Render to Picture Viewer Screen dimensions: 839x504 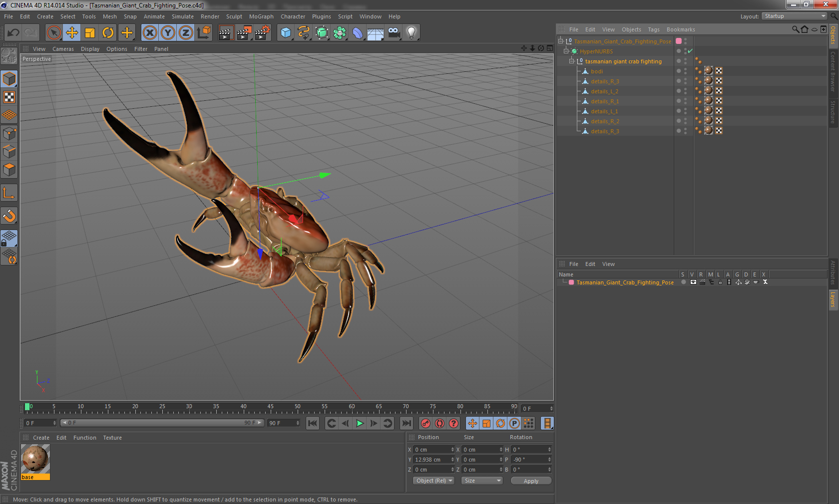[x=244, y=33]
